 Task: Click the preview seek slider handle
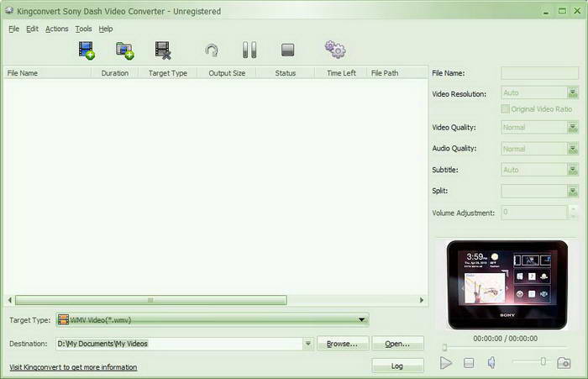pos(444,347)
